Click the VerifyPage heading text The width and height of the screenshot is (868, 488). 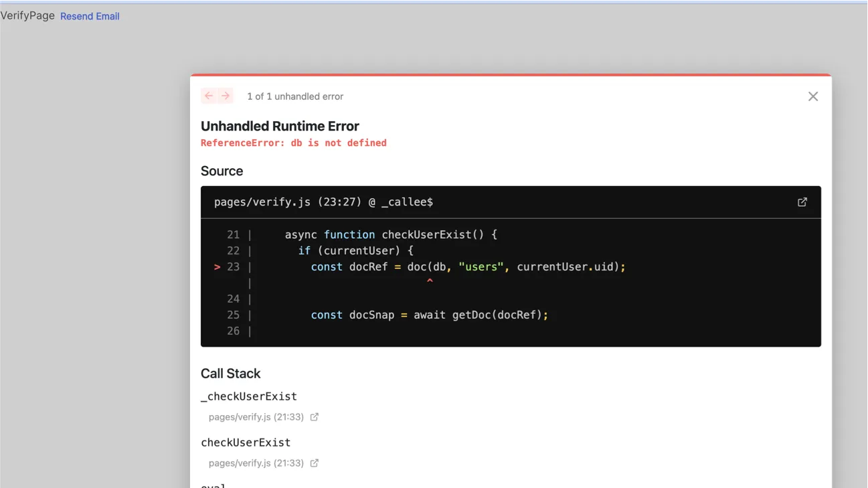pyautogui.click(x=27, y=15)
